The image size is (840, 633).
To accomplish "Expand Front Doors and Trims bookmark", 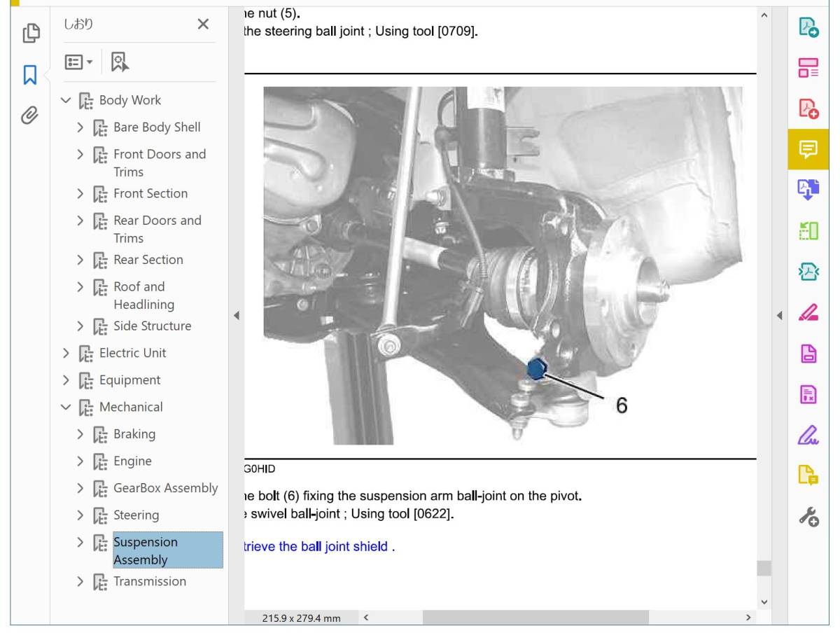I will (80, 154).
